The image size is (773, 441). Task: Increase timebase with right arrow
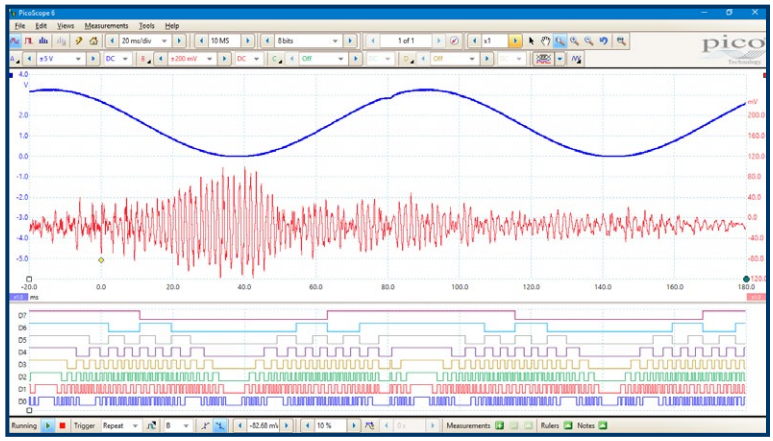179,41
